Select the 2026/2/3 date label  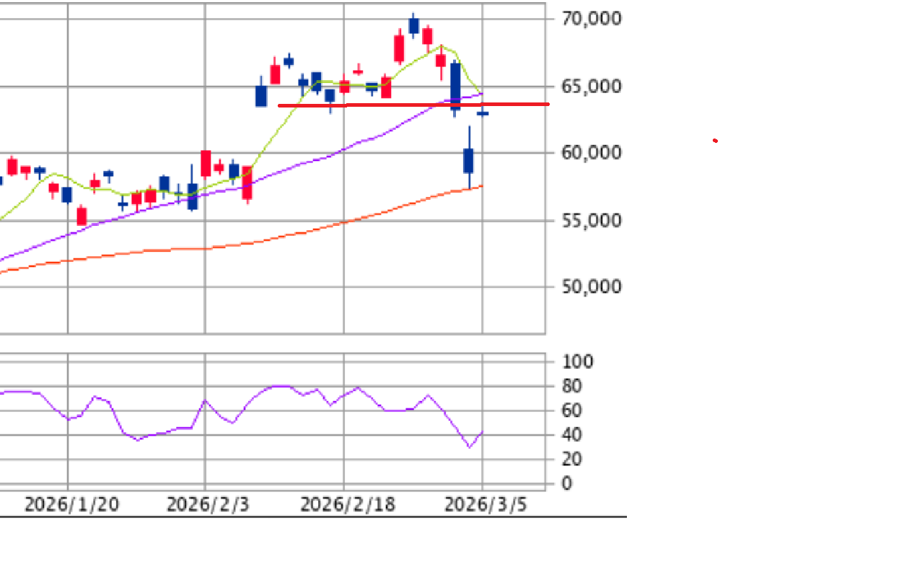coord(208,504)
